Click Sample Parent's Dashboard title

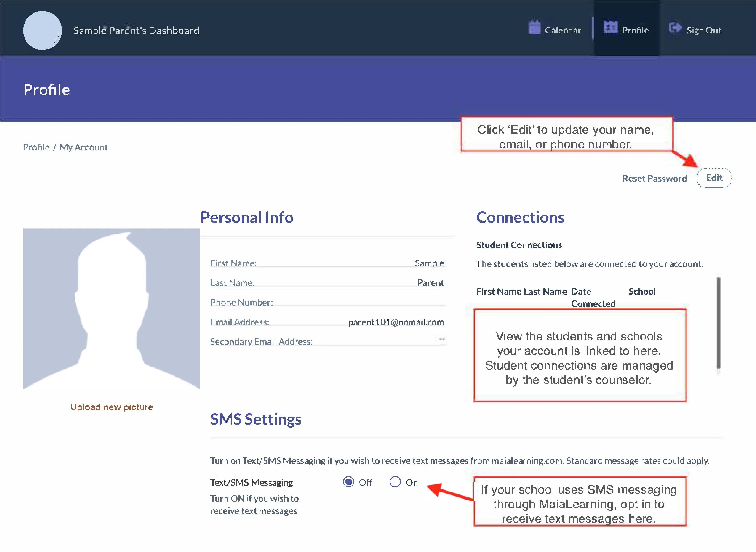[136, 30]
